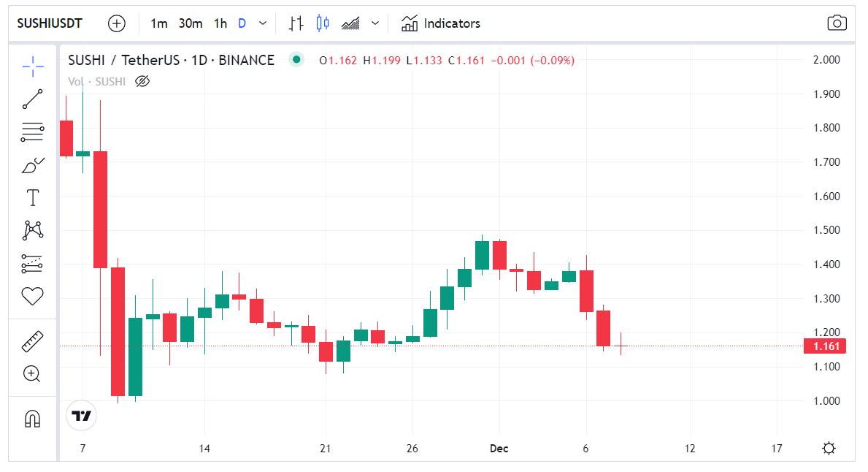This screenshot has width=868, height=472.
Task: Click the 14 date label on time axis
Action: [x=204, y=449]
